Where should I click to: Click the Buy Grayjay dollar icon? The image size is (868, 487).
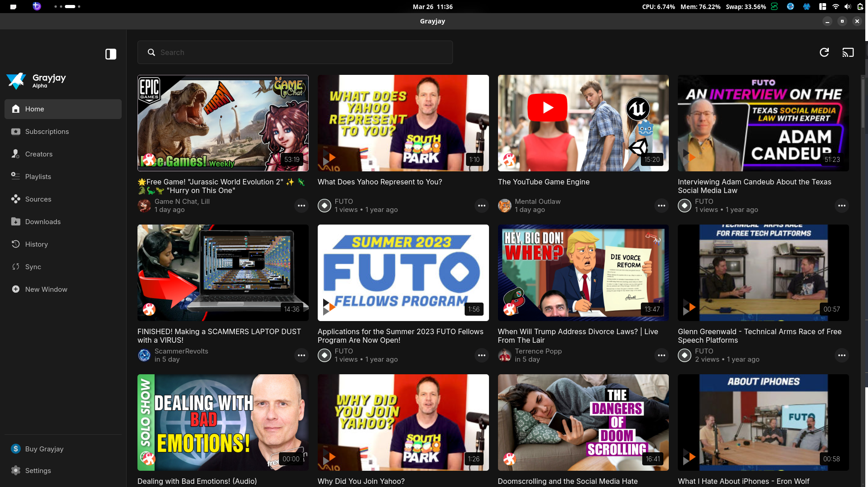click(16, 449)
